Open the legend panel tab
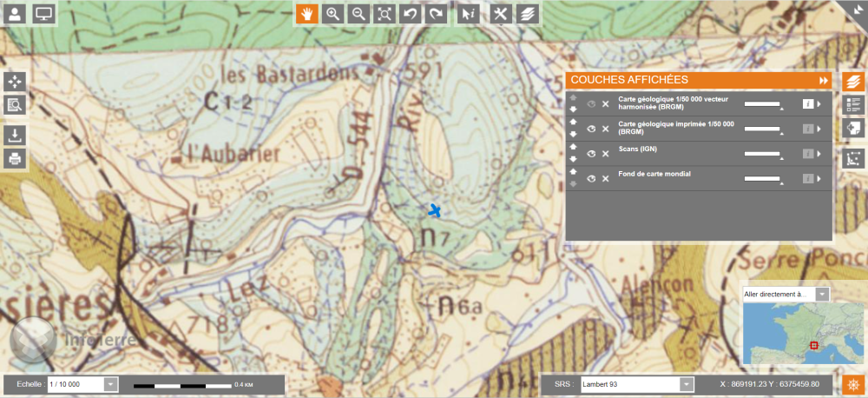868x398 pixels. [854, 104]
